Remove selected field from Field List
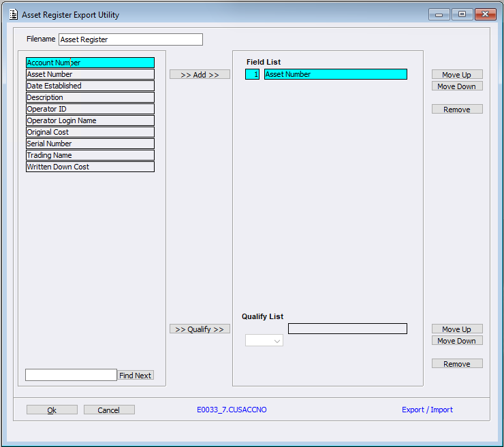The image size is (504, 447). [x=456, y=110]
